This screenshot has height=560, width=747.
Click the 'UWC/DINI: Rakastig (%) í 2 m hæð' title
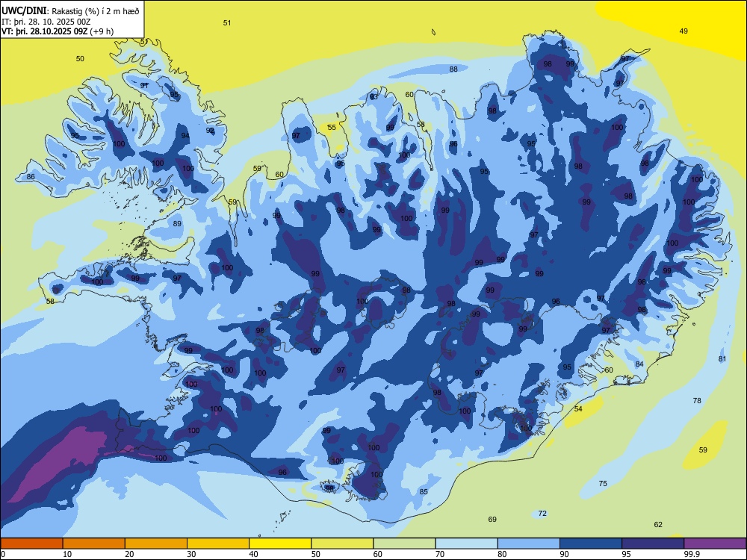click(70, 11)
